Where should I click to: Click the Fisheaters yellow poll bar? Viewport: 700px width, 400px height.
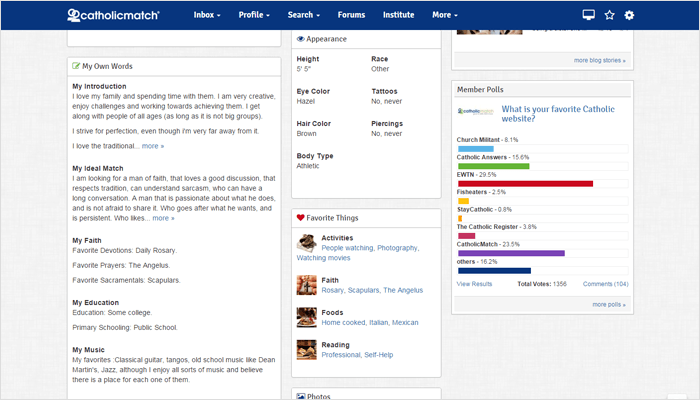point(463,201)
